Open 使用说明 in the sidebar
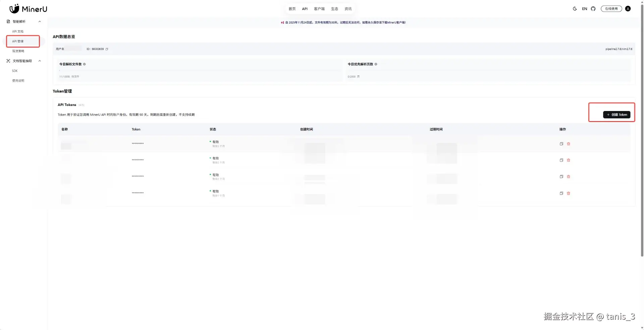This screenshot has height=330, width=644. pos(18,81)
